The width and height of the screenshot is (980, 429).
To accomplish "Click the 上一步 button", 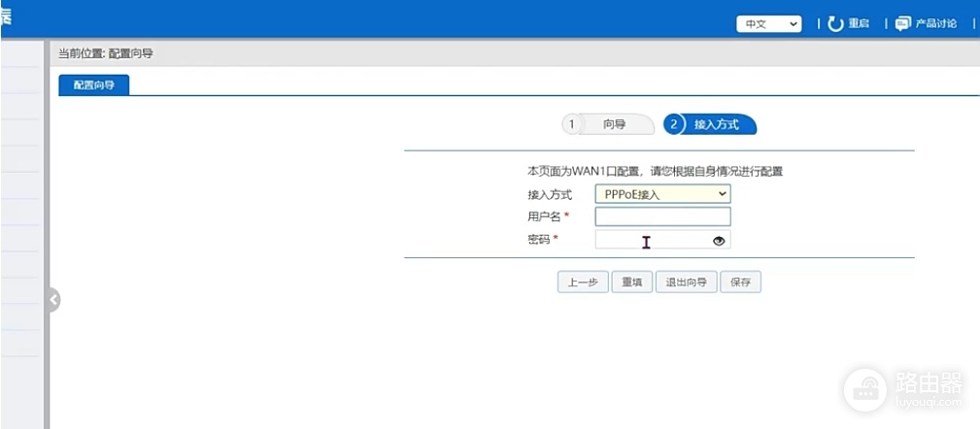I will tap(583, 282).
